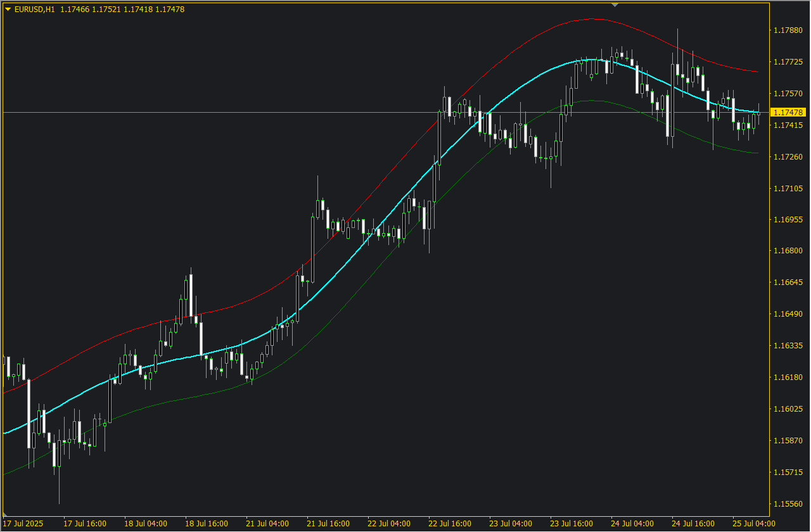Click the 1.17725 price axis label
The width and height of the screenshot is (811, 532).
coord(788,62)
